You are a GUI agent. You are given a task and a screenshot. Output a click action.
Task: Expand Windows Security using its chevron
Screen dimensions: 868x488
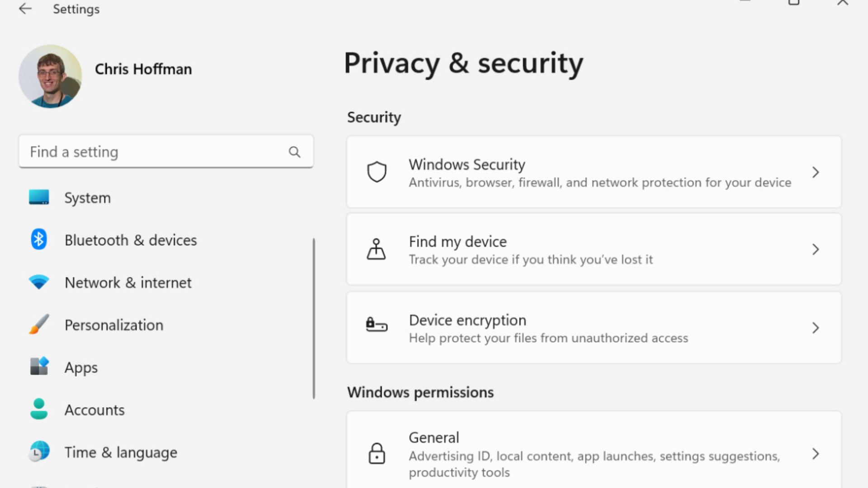(x=815, y=172)
